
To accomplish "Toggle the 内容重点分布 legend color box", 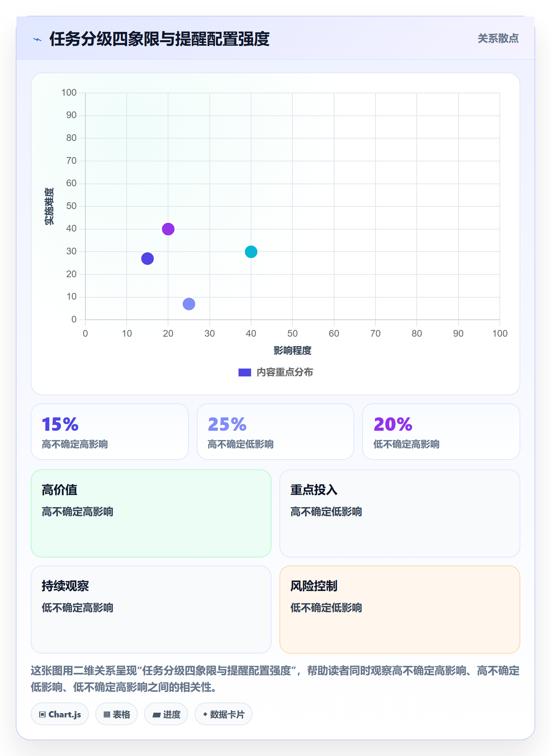I will coord(244,372).
